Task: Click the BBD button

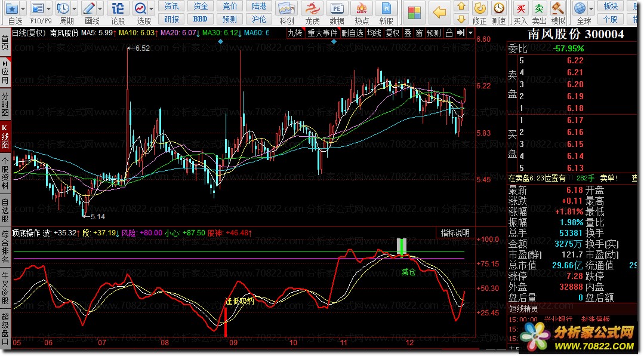Action: (x=201, y=19)
